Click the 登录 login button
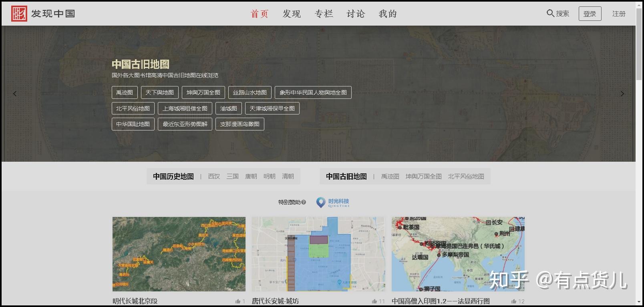Screen dimensions: 644x307 (590, 14)
